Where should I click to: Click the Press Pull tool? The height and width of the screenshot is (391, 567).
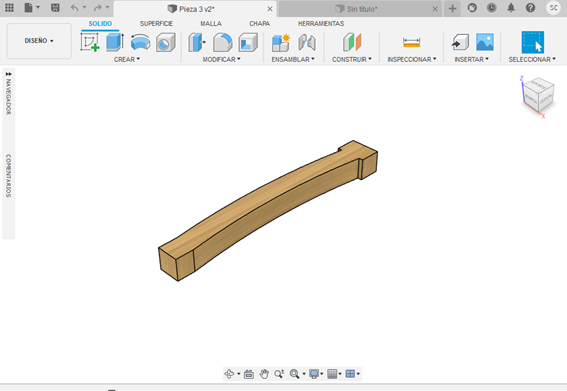click(x=197, y=42)
